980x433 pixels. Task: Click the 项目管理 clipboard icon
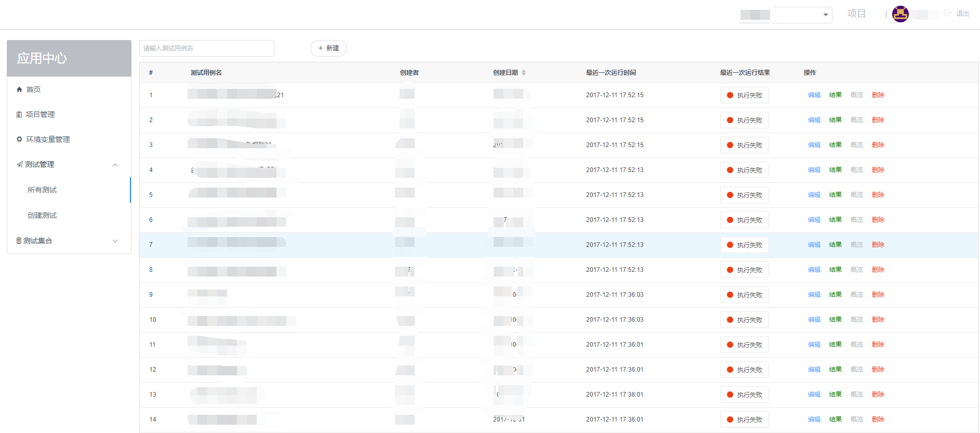point(19,114)
